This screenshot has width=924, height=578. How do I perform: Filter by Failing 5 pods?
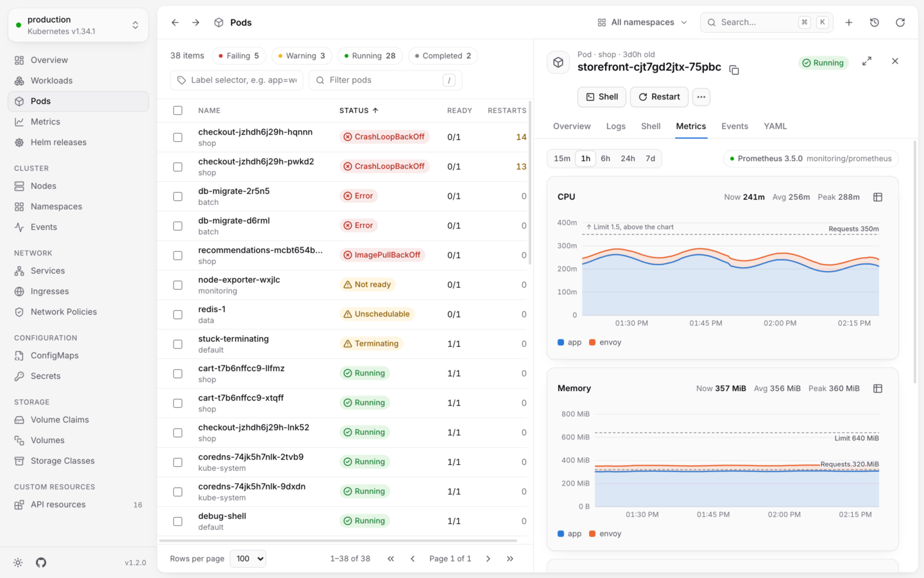click(239, 56)
